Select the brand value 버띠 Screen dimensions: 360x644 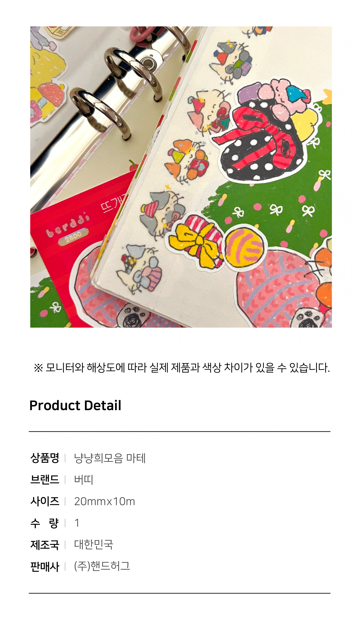tap(84, 480)
